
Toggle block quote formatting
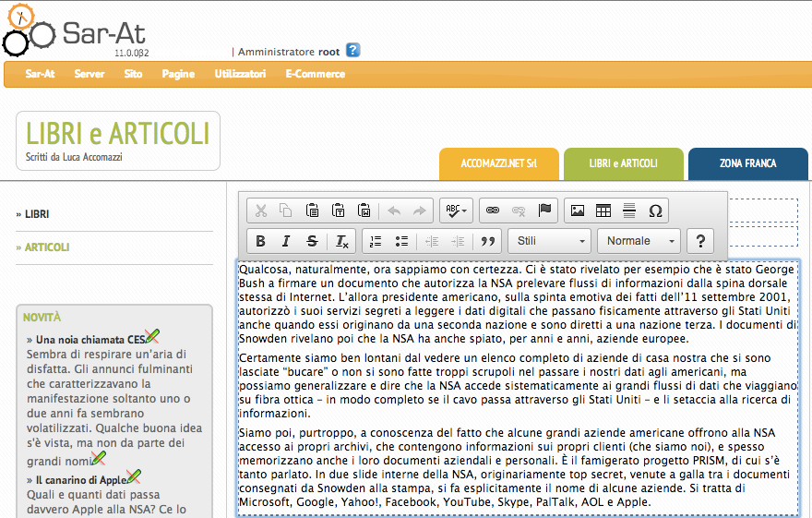tap(488, 241)
